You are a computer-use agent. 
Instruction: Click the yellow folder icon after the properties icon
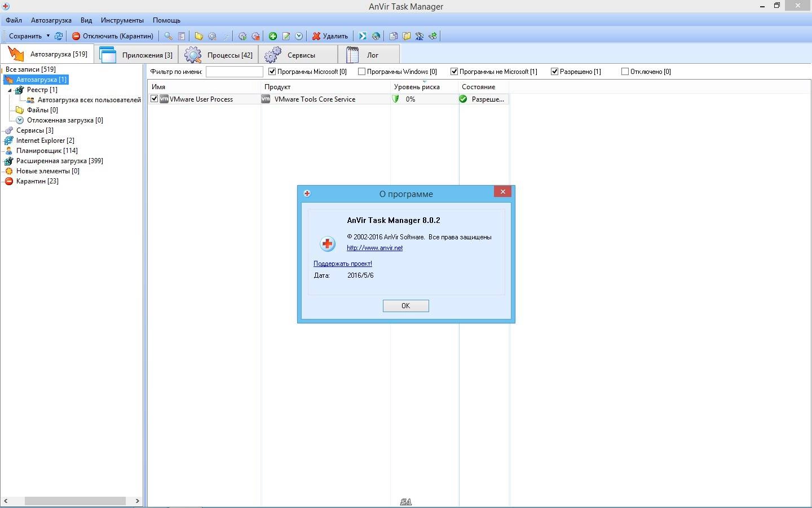(198, 36)
